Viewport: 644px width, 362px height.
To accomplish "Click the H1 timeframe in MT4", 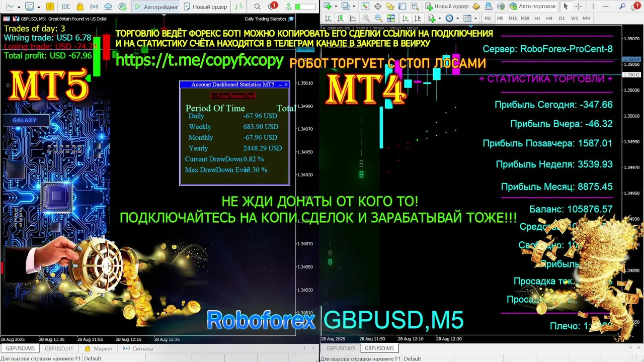I will 537,18.
